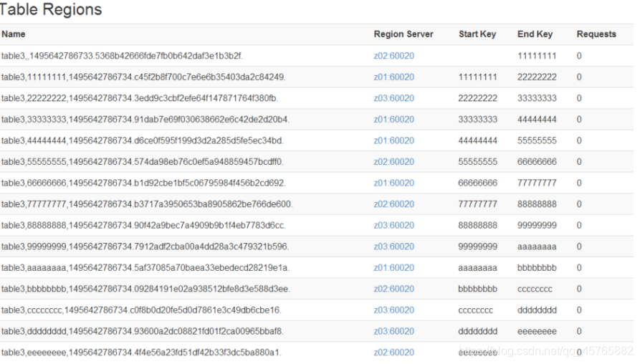Image resolution: width=640 pixels, height=364 pixels.
Task: Select region name starting table3,55555555
Action: pos(143,162)
